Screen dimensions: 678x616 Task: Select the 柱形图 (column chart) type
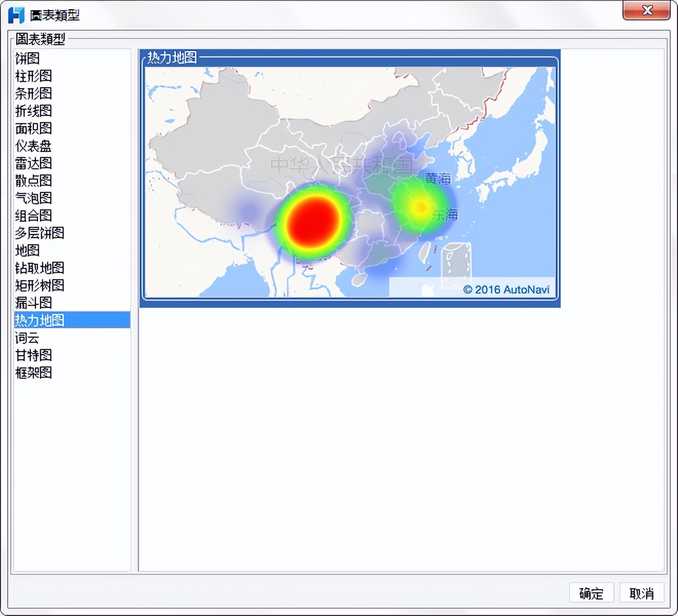tap(33, 76)
